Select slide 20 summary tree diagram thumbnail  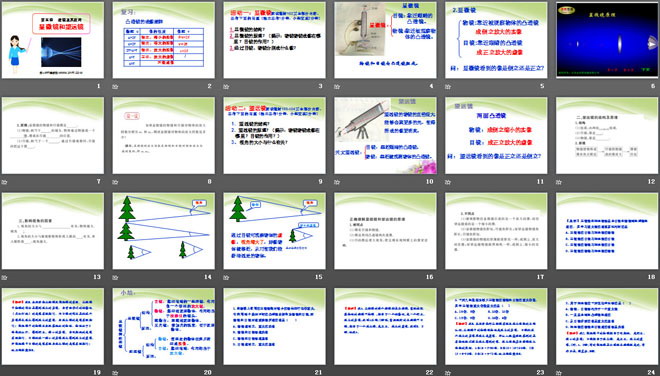(164, 326)
